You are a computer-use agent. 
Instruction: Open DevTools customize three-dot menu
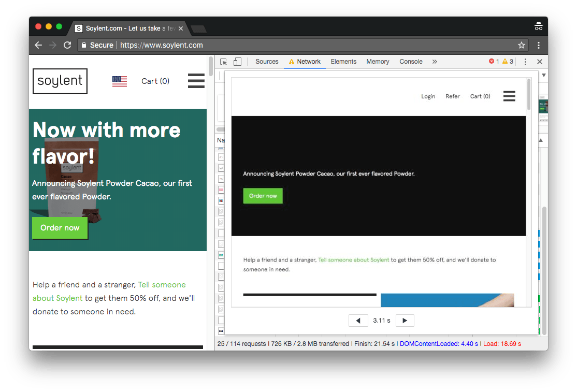tap(525, 62)
